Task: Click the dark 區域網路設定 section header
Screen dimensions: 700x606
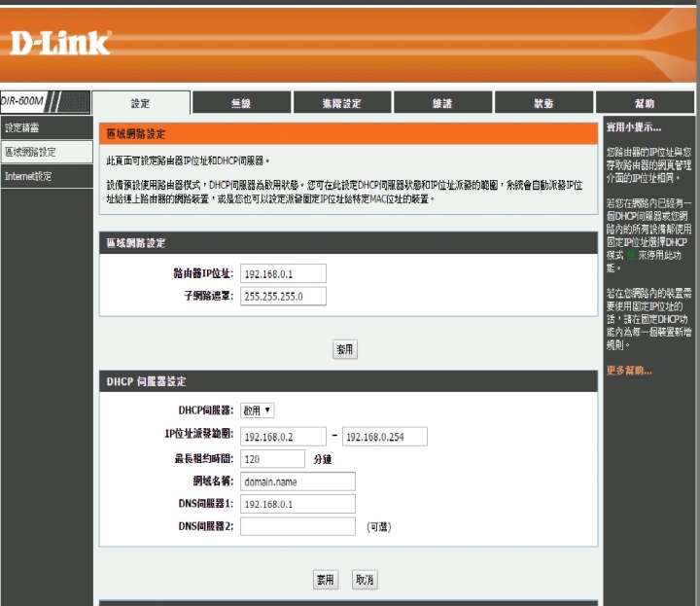Action: click(348, 243)
